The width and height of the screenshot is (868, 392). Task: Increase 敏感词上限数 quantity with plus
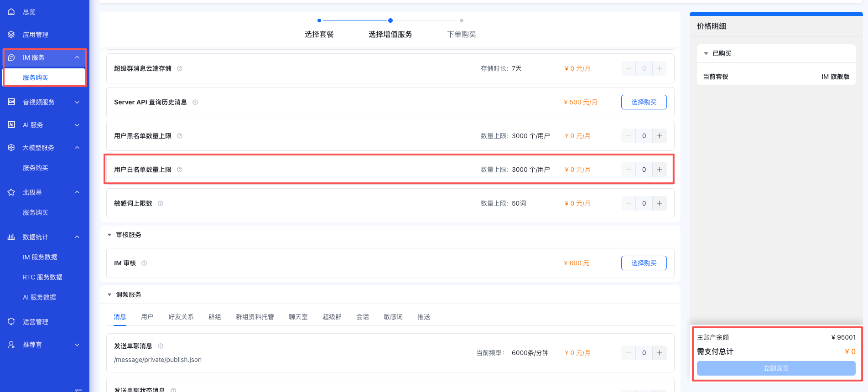(660, 203)
